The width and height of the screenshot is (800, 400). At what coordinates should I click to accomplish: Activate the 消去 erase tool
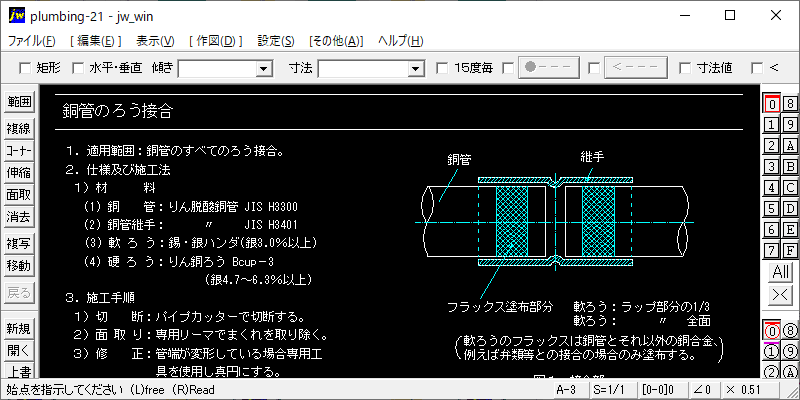click(19, 217)
